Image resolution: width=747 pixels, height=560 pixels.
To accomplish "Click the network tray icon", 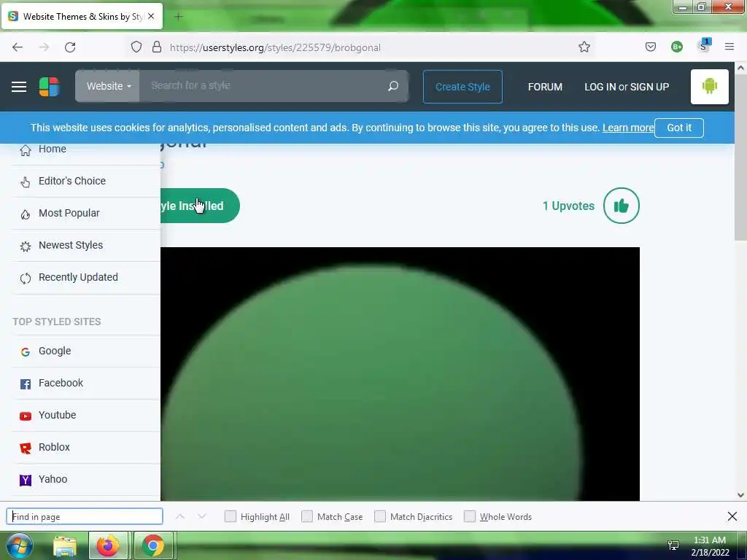I will click(673, 545).
